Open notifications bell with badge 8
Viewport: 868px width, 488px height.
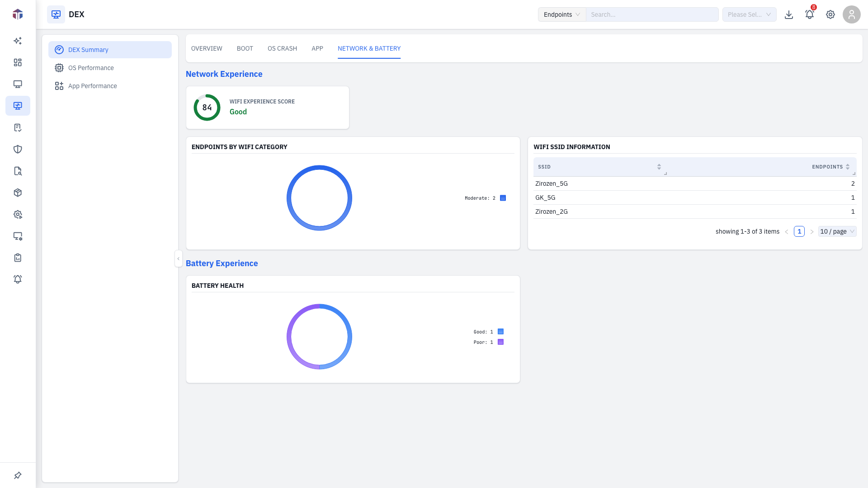tap(810, 14)
